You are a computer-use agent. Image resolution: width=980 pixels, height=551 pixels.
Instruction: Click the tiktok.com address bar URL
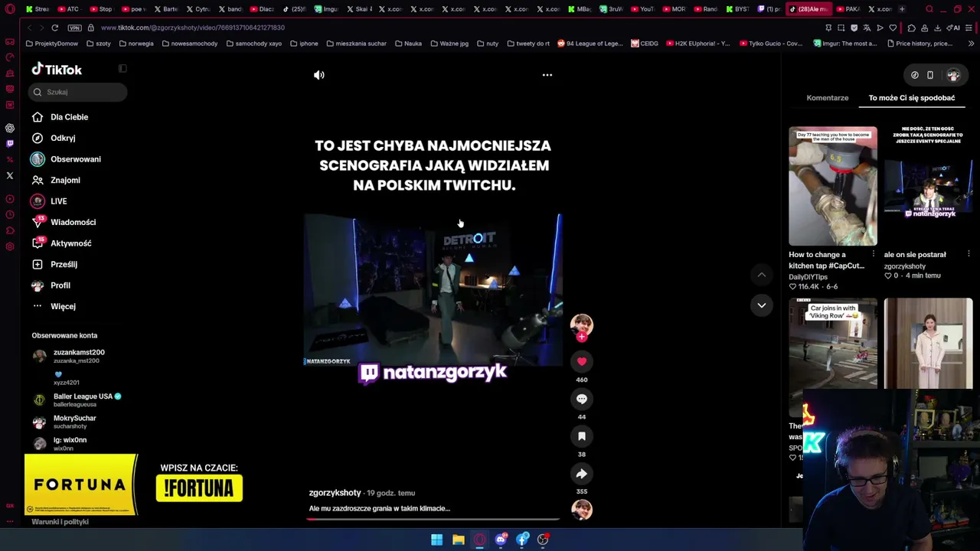pyautogui.click(x=192, y=28)
